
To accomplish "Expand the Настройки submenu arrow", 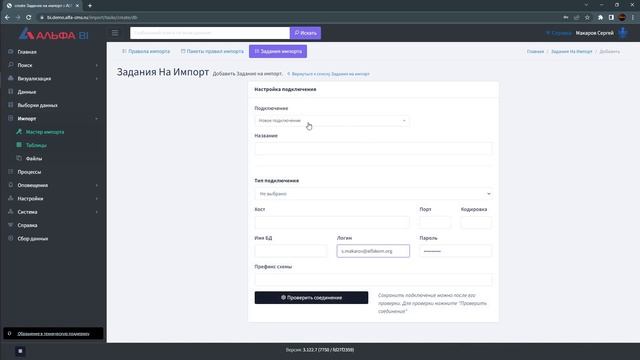I will click(97, 199).
